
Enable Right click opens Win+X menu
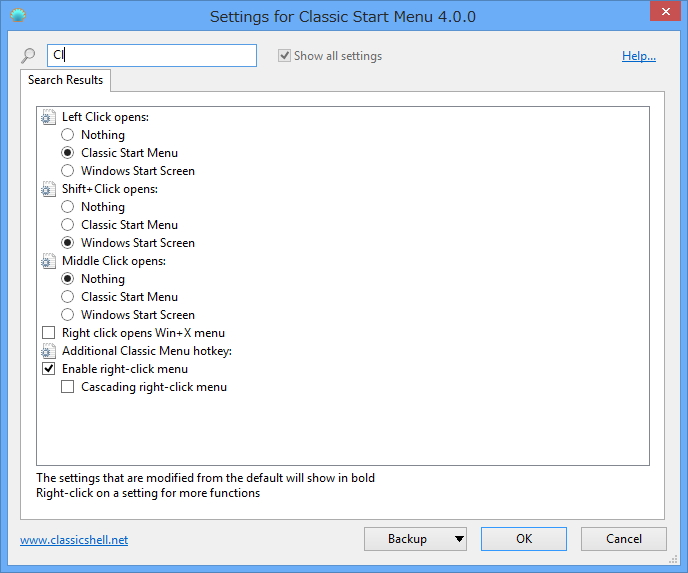tap(48, 333)
